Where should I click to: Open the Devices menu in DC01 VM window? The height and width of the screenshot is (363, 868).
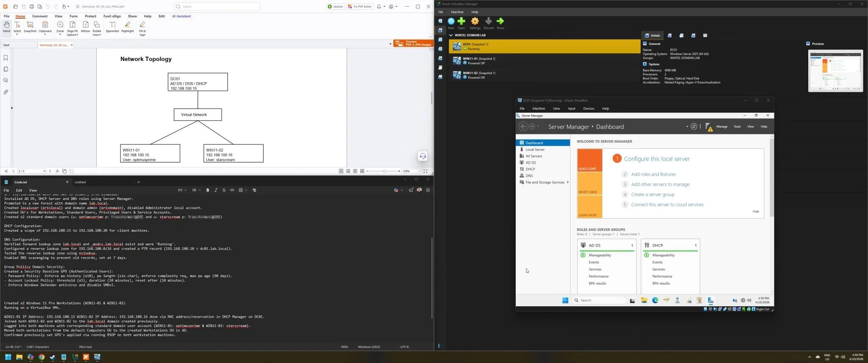pyautogui.click(x=588, y=108)
